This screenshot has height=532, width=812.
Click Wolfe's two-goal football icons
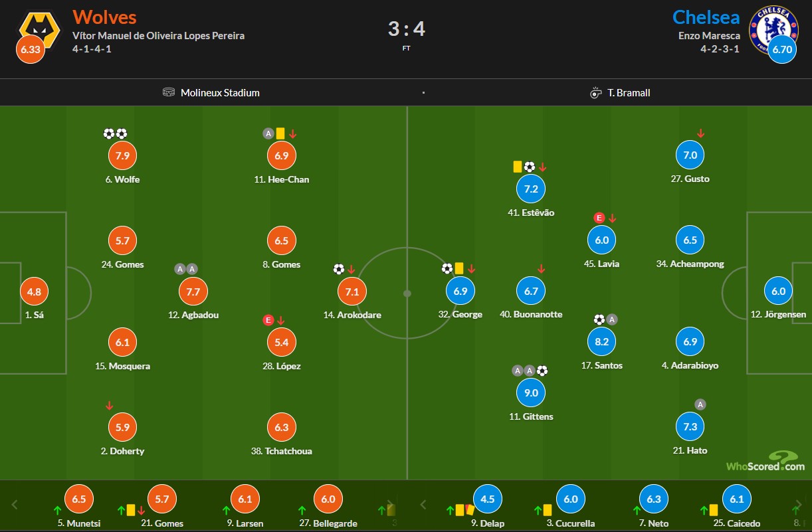tap(115, 133)
